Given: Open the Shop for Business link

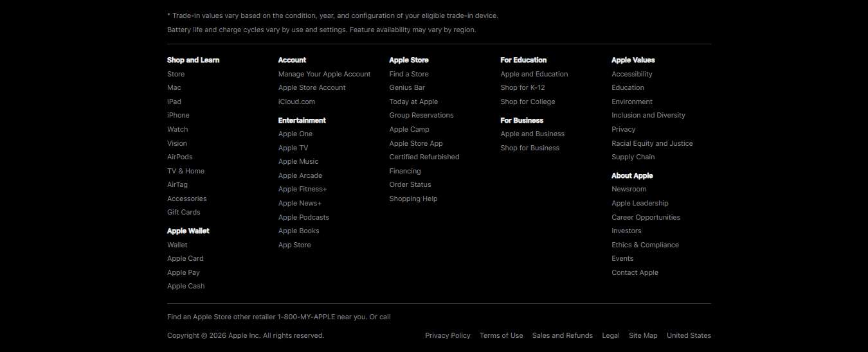Looking at the screenshot, I should 530,148.
